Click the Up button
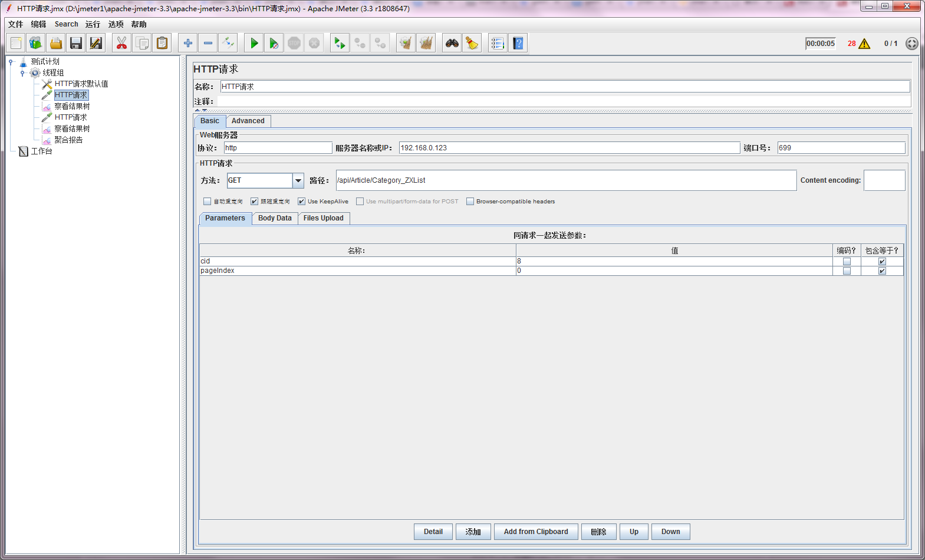The width and height of the screenshot is (925, 560). click(x=634, y=532)
